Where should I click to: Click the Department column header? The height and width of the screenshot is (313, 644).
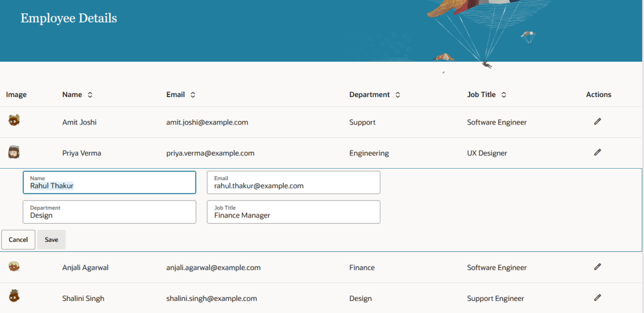(369, 95)
